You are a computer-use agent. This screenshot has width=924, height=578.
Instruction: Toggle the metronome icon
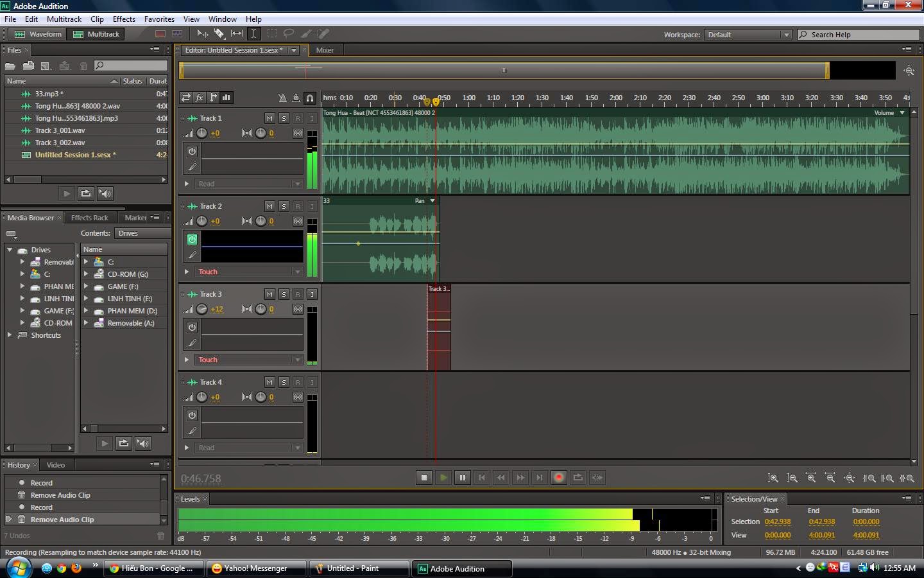282,98
